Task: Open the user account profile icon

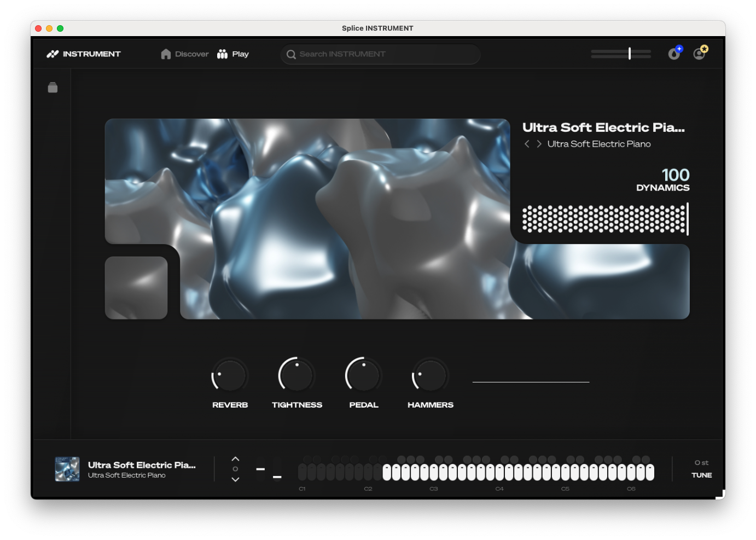Action: point(699,54)
